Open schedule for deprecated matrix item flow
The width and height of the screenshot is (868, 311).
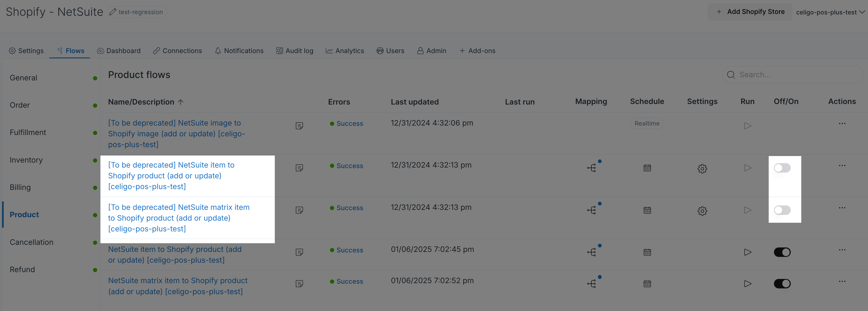[647, 210]
